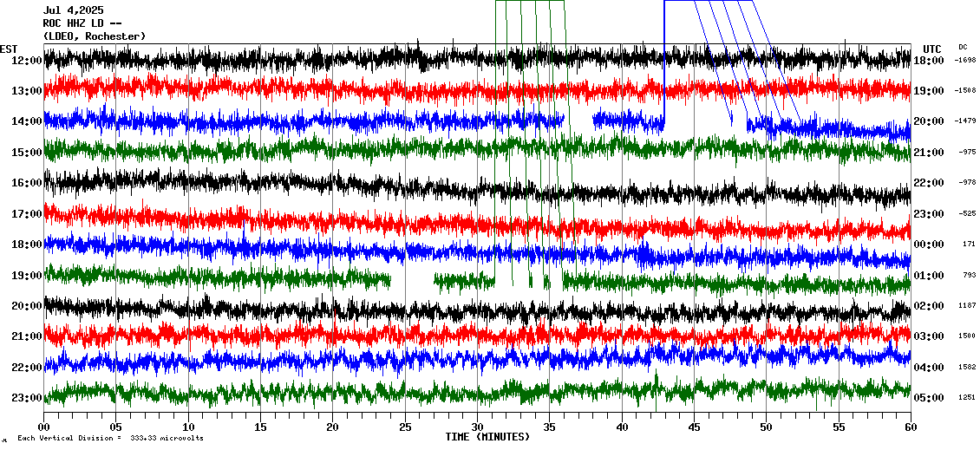Screen dimensions: 980x450
Task: Click the -1698 DC offset value
Action: pos(965,60)
